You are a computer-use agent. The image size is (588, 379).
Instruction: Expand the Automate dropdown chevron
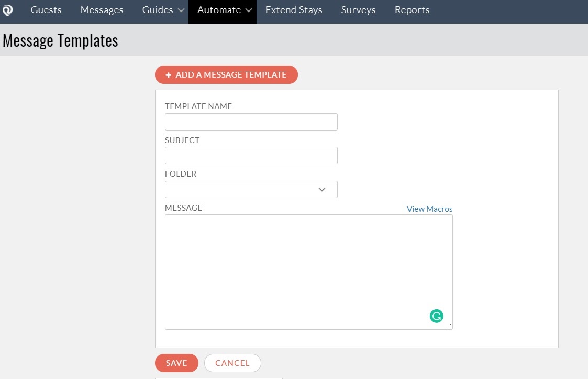coord(249,10)
